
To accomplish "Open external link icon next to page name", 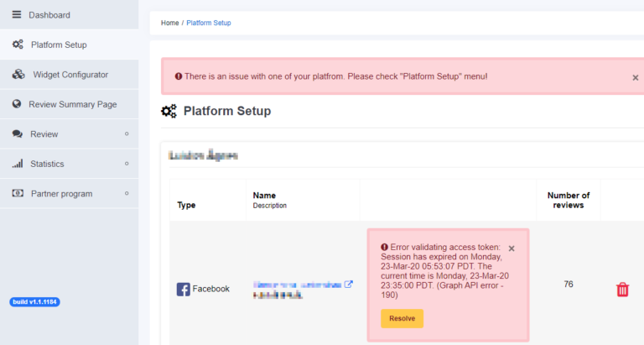I will pos(349,285).
